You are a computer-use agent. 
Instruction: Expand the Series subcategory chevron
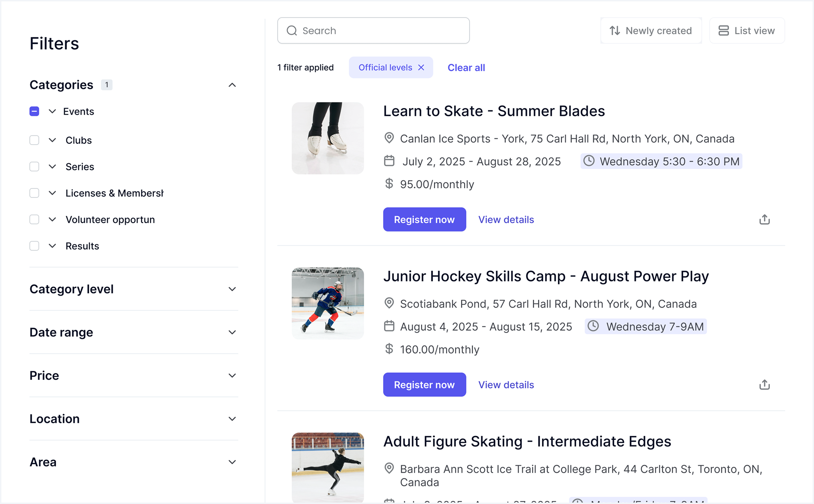[52, 166]
